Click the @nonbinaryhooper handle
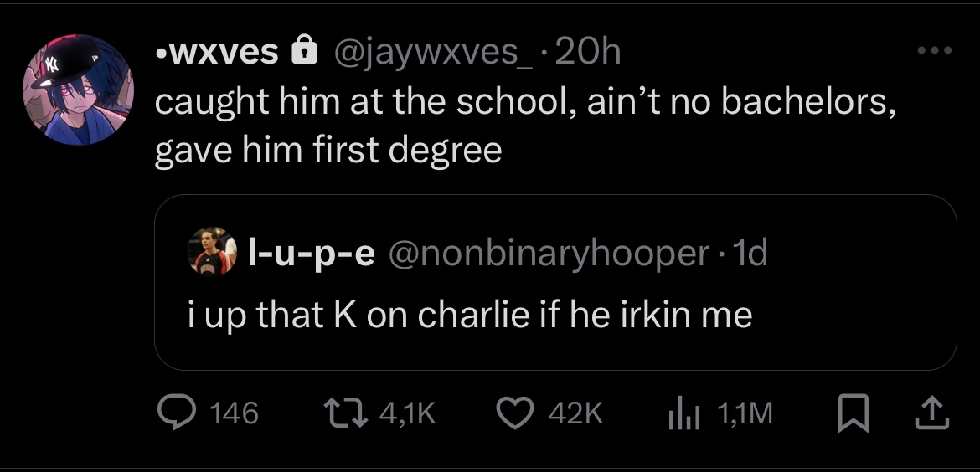Screen dimensions: 980x472 [546, 253]
